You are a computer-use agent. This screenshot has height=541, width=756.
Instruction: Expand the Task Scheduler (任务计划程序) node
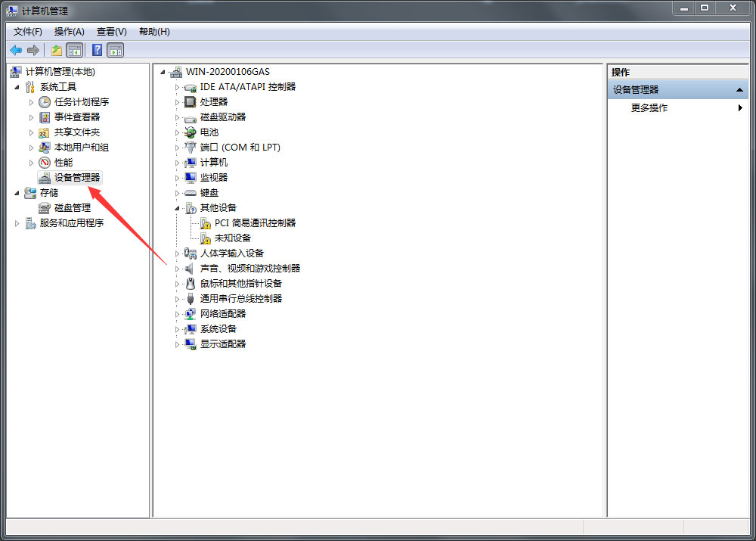(x=31, y=102)
